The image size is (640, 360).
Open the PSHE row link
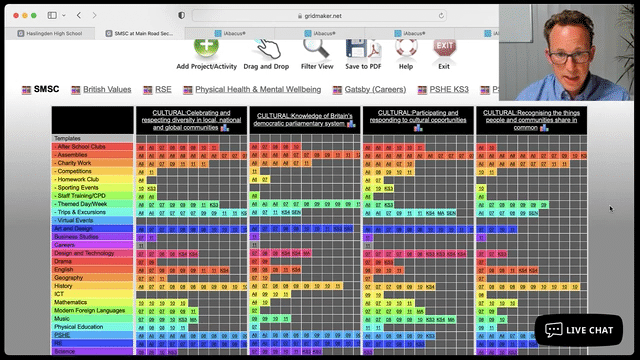coord(62,335)
